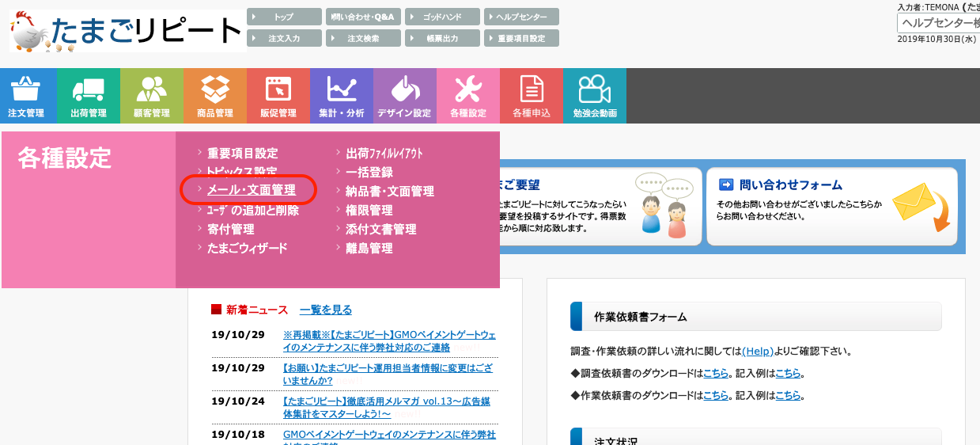Open 作業依頼書 記入例 こちら link
The width and height of the screenshot is (980, 445).
[788, 395]
